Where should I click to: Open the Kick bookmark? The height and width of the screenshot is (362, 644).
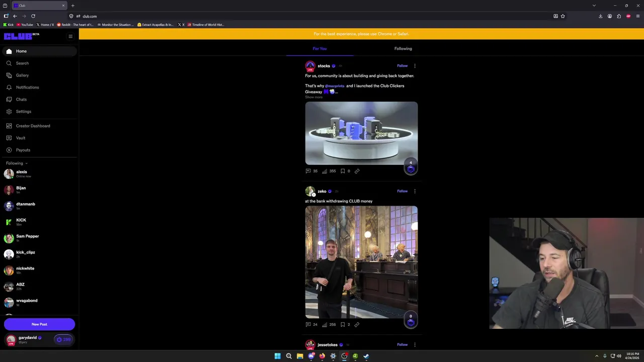[9, 25]
